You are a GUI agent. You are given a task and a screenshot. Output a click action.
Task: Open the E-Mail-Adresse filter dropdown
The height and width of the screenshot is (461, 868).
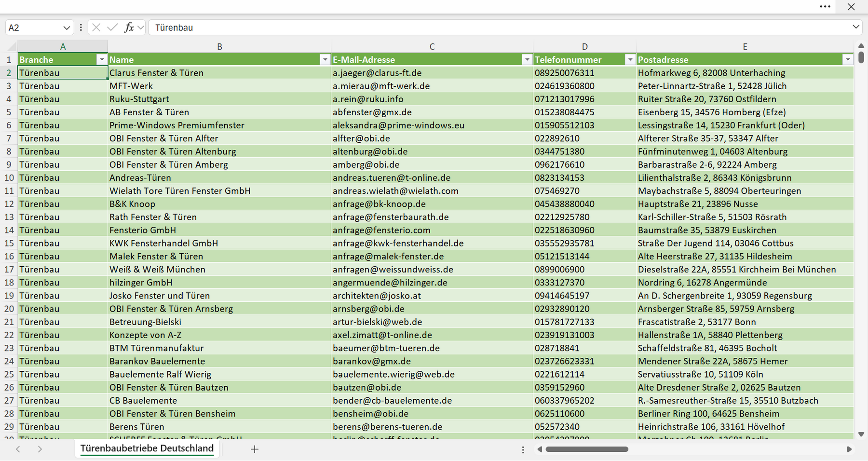527,59
